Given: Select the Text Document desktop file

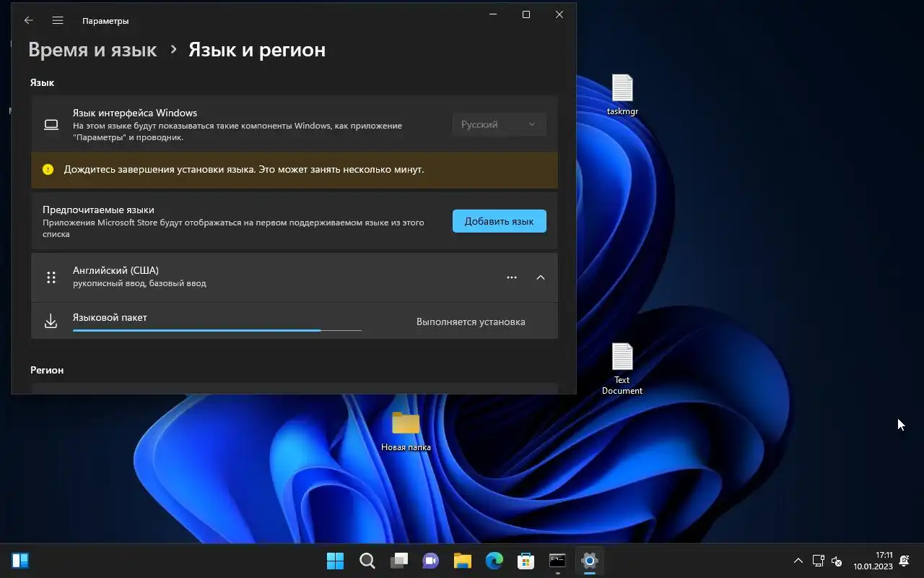Looking at the screenshot, I should tap(622, 368).
